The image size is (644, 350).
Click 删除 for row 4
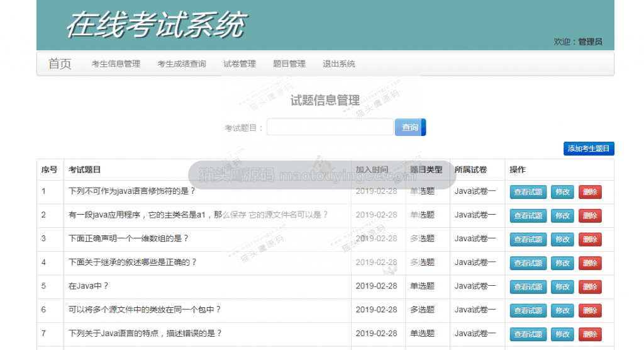point(590,263)
